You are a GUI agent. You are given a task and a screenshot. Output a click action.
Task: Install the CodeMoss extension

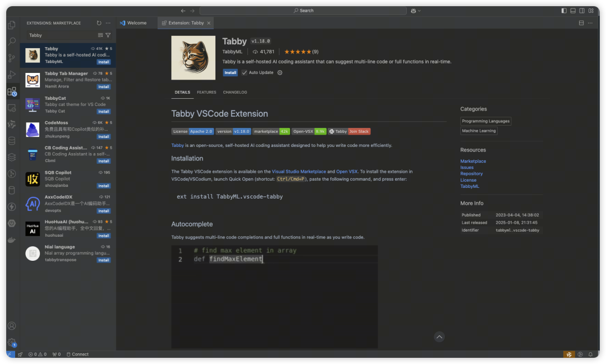pos(104,137)
